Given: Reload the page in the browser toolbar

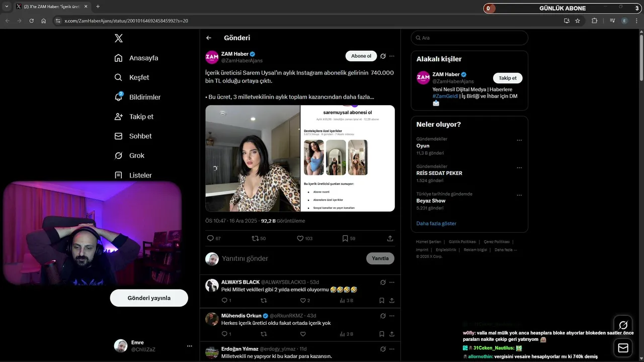Looking at the screenshot, I should point(31,21).
